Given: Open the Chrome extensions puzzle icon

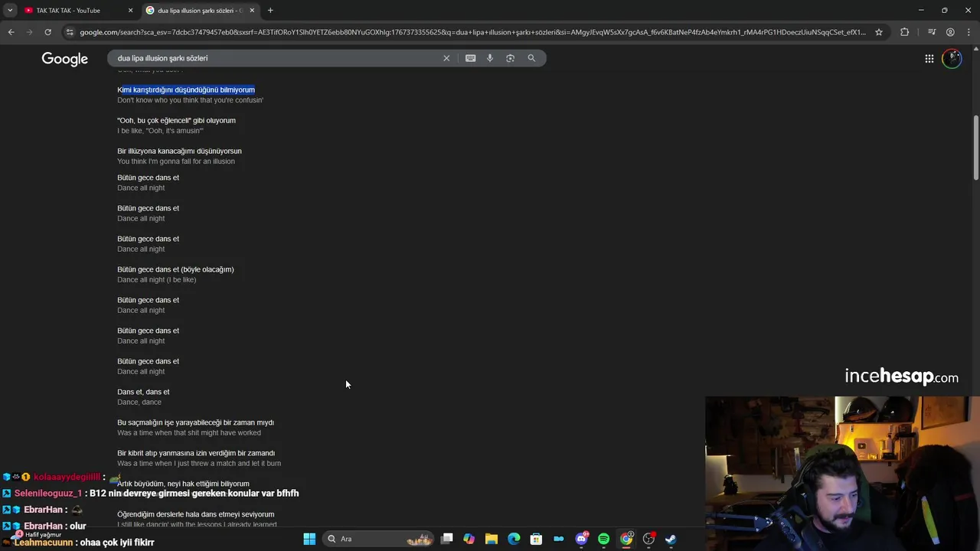Looking at the screenshot, I should (x=905, y=32).
